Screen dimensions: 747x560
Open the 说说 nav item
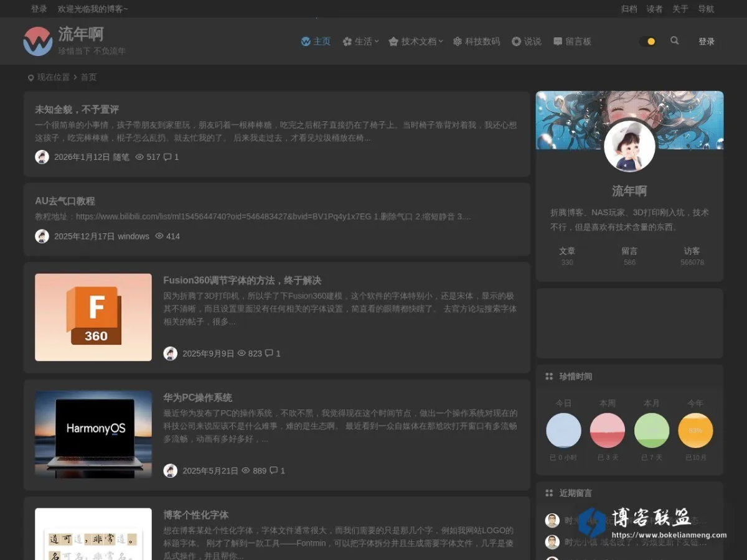[x=527, y=42]
